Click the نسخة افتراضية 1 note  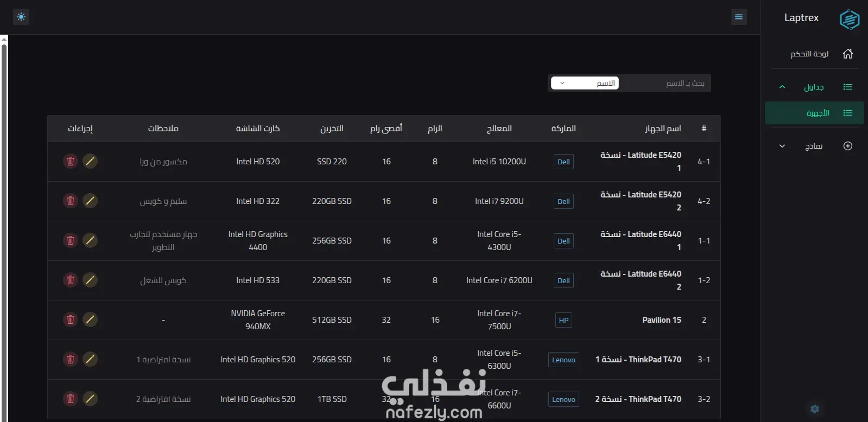point(163,360)
